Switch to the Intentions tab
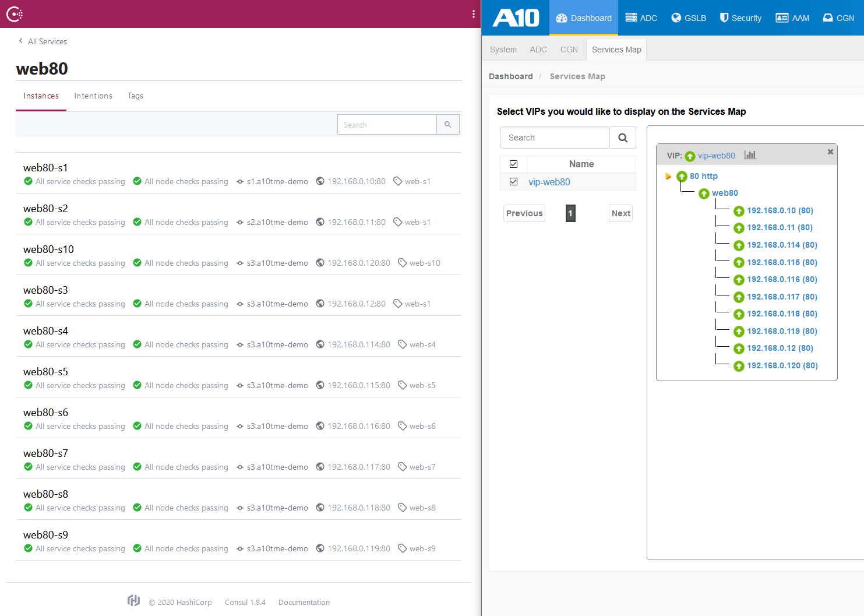The image size is (864, 616). (93, 96)
